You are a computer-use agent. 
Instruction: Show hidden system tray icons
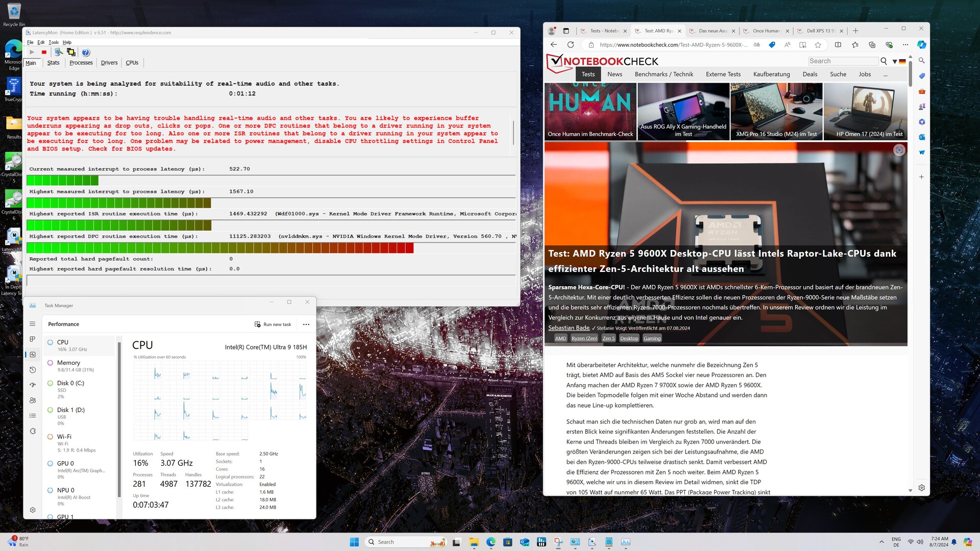tap(881, 542)
